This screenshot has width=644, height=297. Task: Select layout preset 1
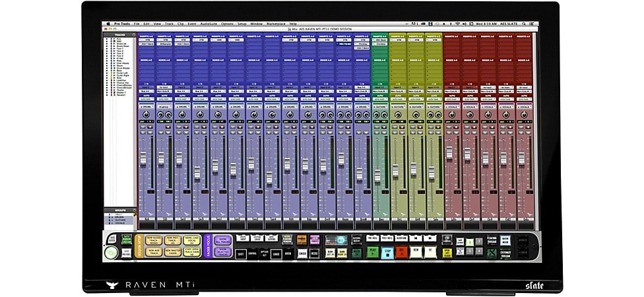(x=470, y=242)
